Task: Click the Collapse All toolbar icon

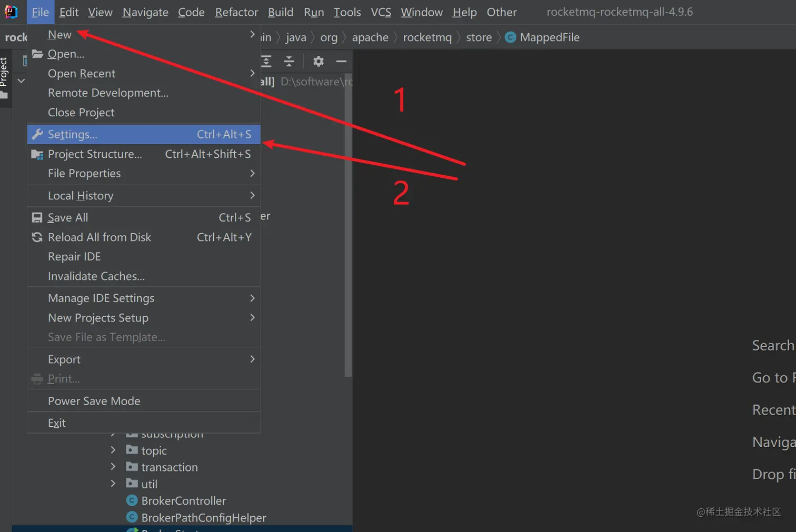Action: (289, 61)
